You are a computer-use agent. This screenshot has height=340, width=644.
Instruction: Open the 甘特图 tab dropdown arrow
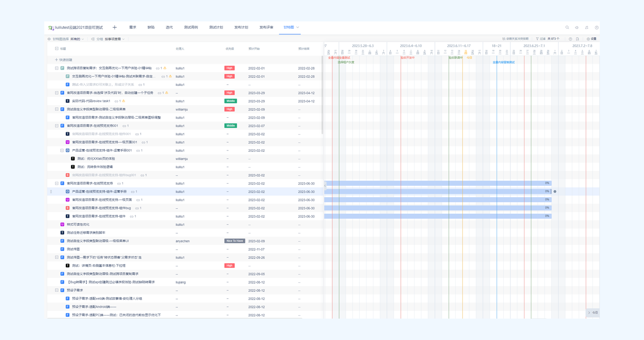click(x=298, y=27)
